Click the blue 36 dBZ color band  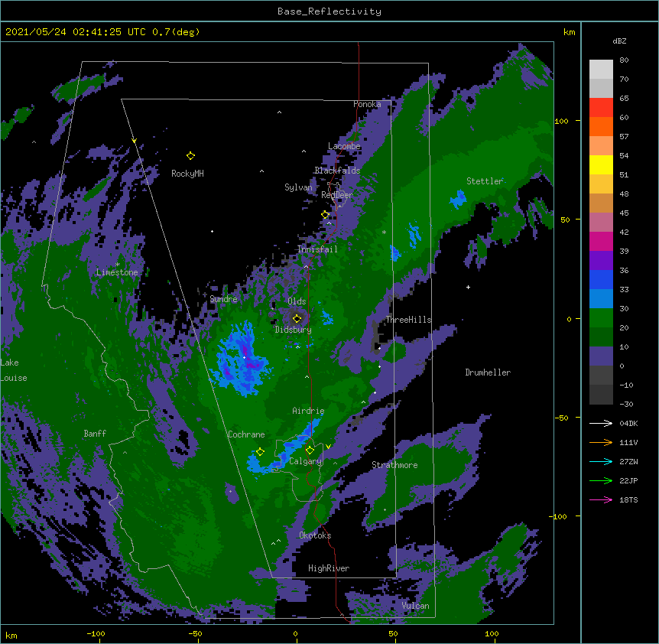point(601,279)
